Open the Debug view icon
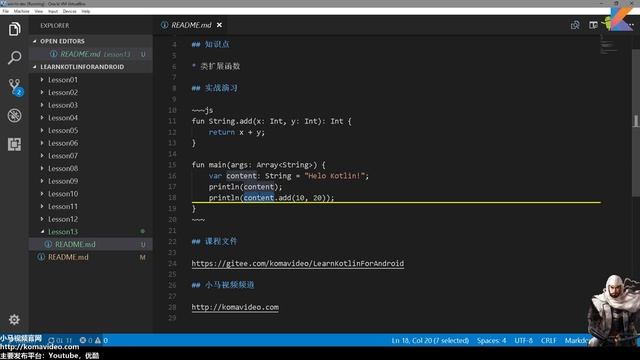 pos(14,116)
